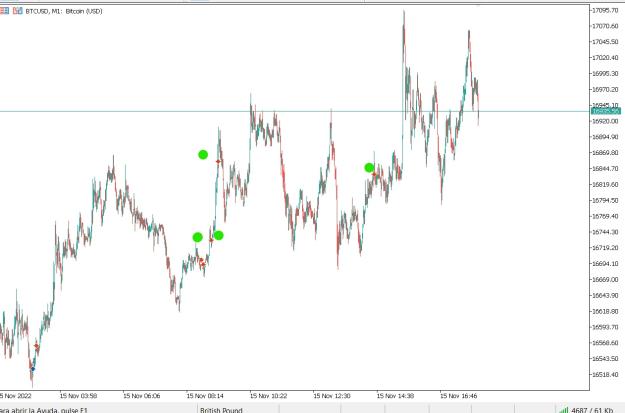Click the 16518.40 price label
Viewport: 625px width, 413px height.
pyautogui.click(x=605, y=375)
